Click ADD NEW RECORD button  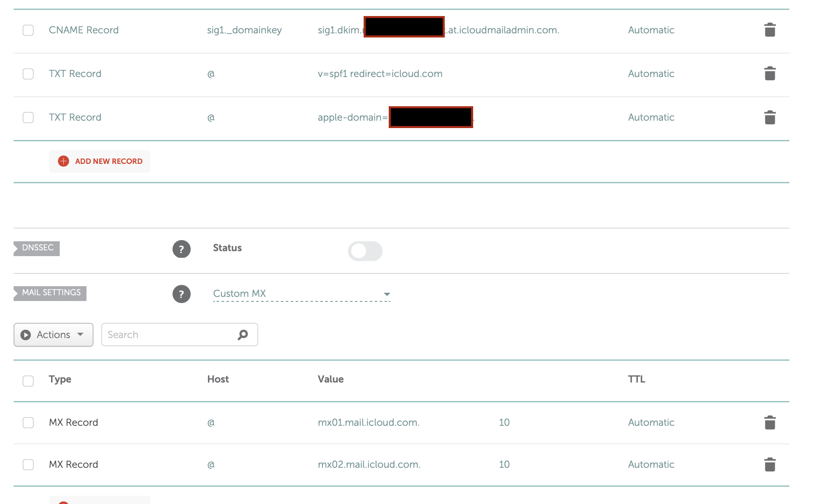[100, 161]
